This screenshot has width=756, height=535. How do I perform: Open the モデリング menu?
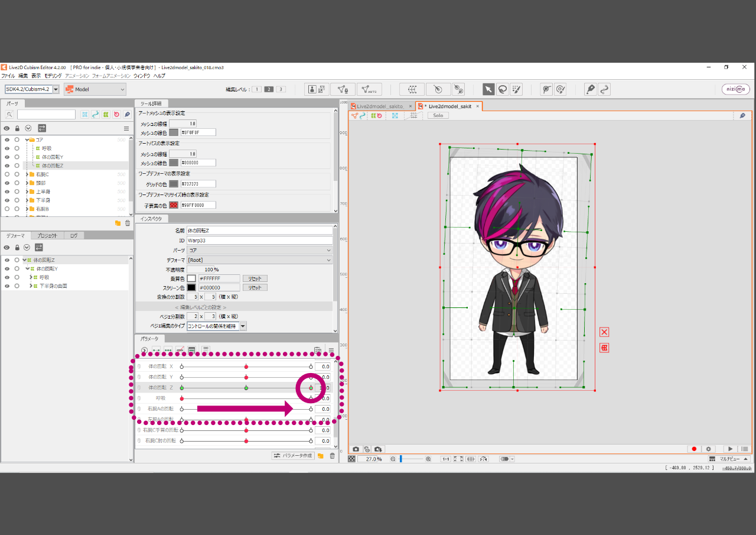tap(53, 76)
